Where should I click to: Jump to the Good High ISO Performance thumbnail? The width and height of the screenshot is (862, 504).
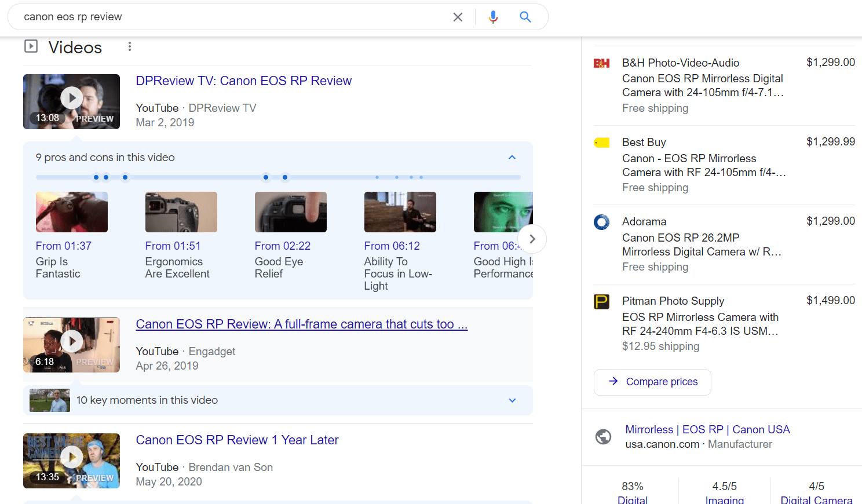point(503,212)
